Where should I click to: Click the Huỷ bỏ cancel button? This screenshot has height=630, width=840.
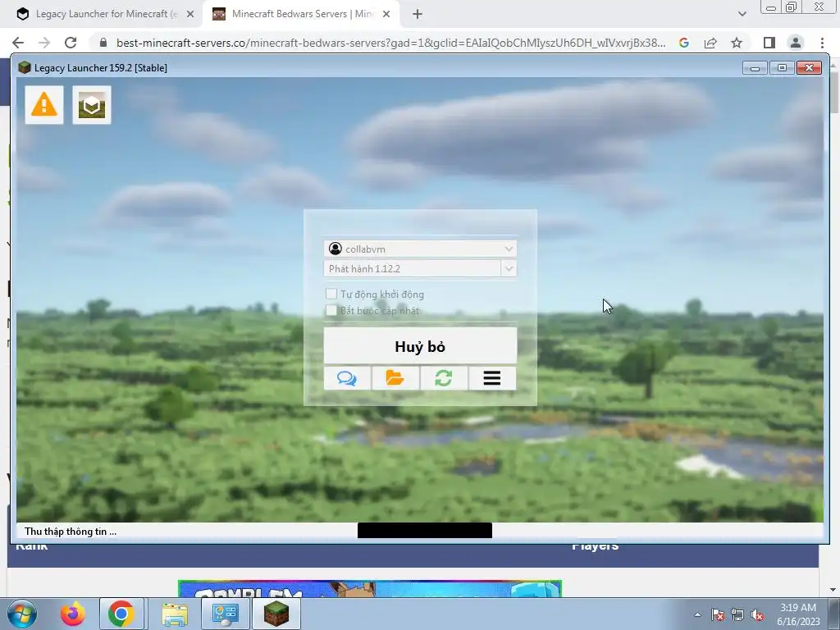420,346
